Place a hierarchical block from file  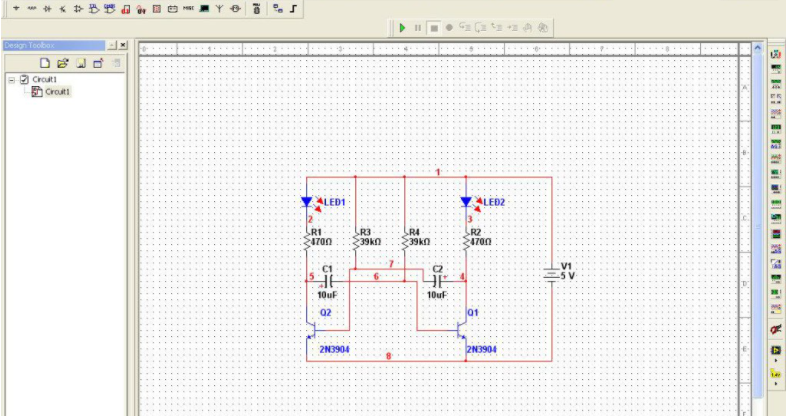pyautogui.click(x=278, y=9)
